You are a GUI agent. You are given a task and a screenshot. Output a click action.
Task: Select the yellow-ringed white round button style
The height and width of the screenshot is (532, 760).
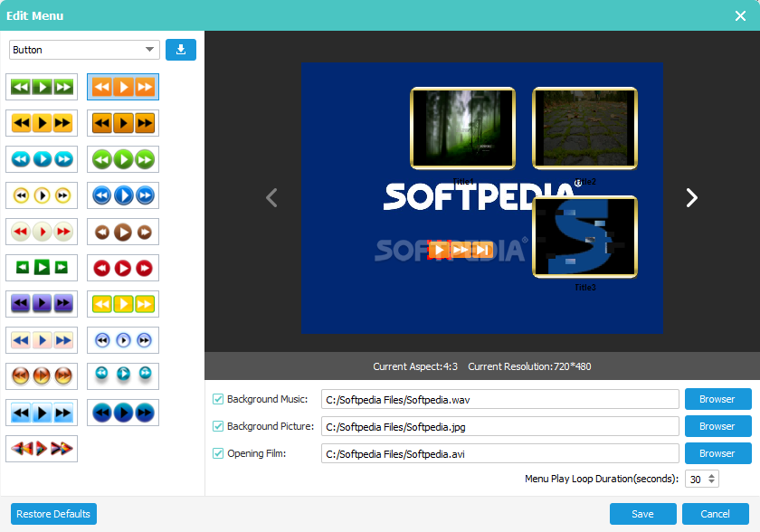42,195
